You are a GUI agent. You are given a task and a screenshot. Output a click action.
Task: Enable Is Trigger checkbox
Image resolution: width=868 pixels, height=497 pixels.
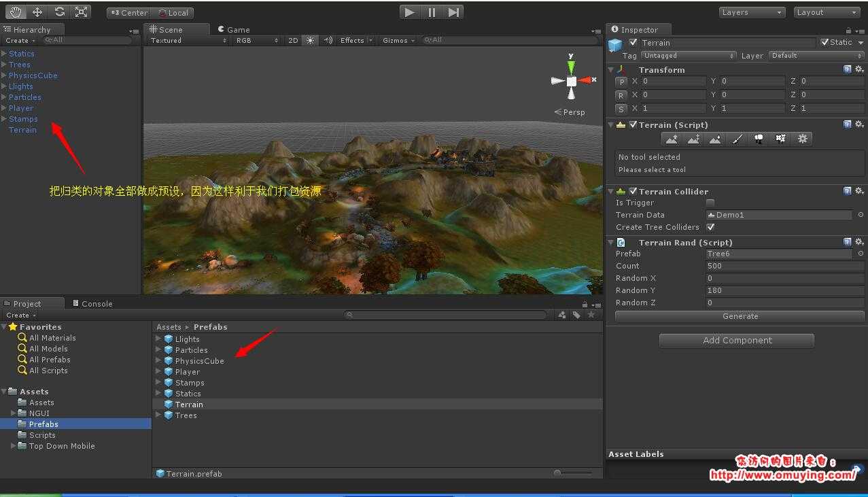point(710,203)
